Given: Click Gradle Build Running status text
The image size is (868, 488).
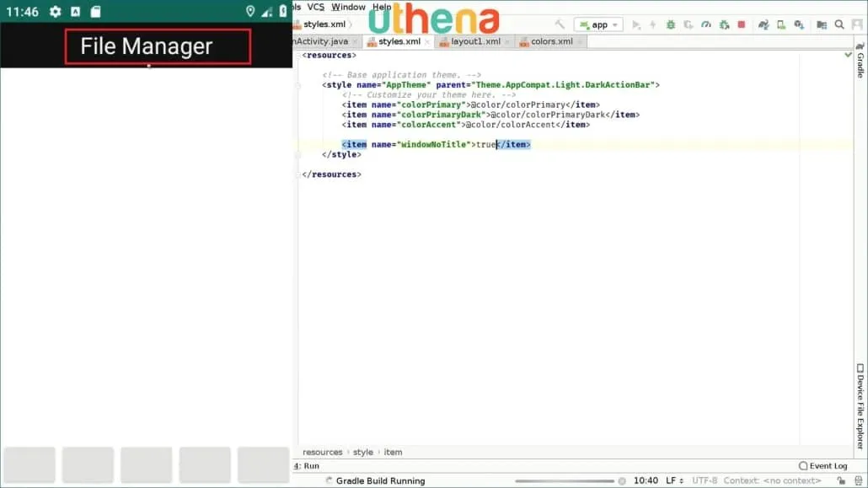Looking at the screenshot, I should coord(380,480).
